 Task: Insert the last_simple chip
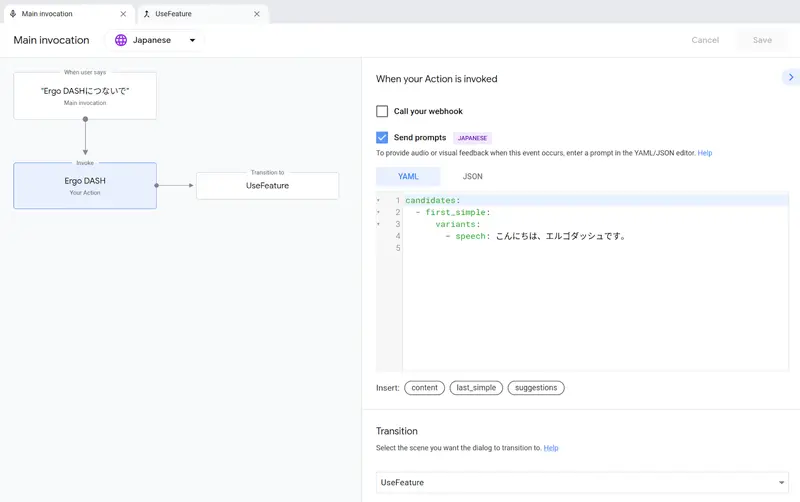[476, 388]
